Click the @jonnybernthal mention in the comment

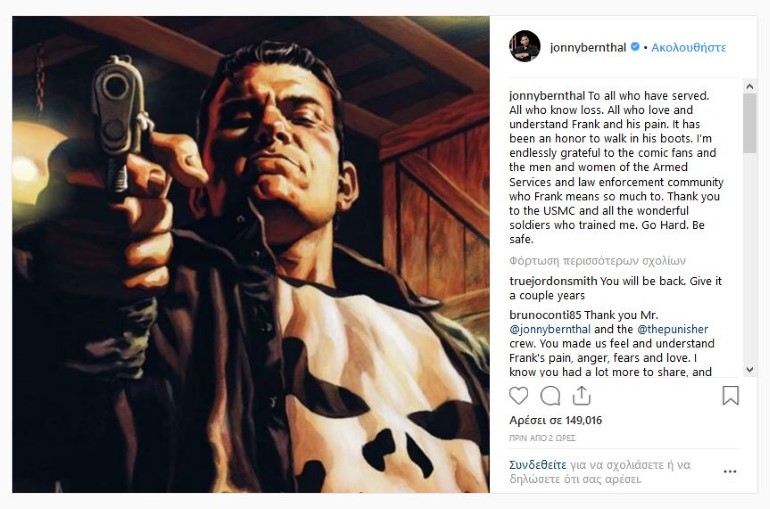[552, 328]
